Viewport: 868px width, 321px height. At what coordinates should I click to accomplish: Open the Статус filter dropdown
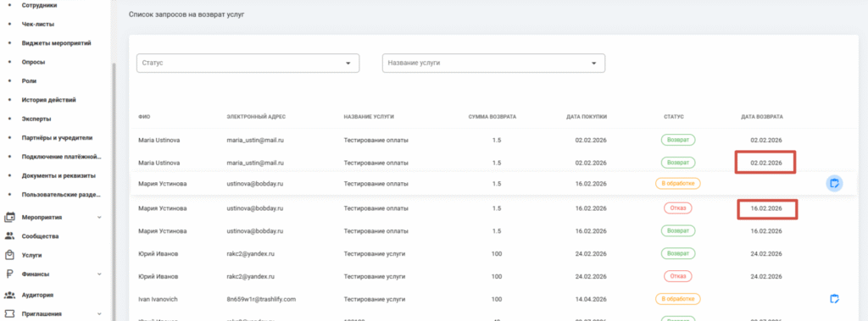point(248,63)
